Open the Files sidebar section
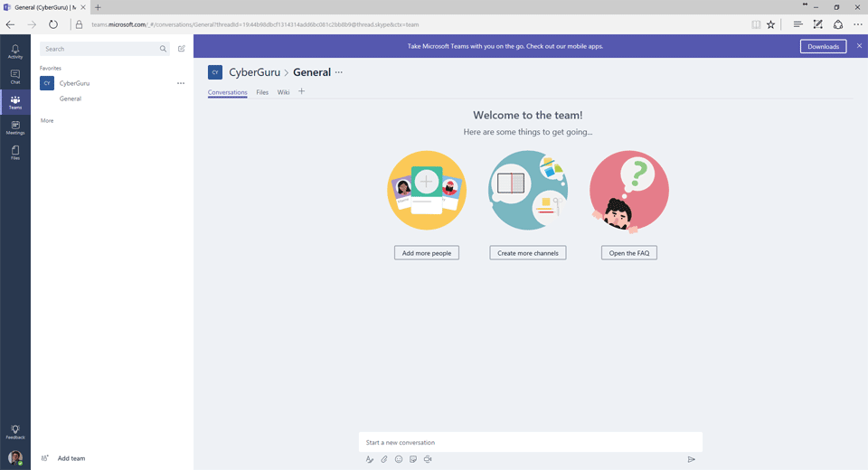868x470 pixels. point(15,153)
